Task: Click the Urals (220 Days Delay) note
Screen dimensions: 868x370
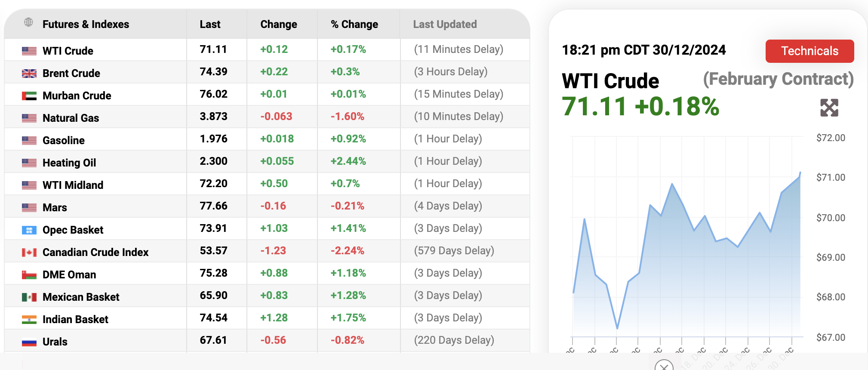Action: (x=454, y=340)
